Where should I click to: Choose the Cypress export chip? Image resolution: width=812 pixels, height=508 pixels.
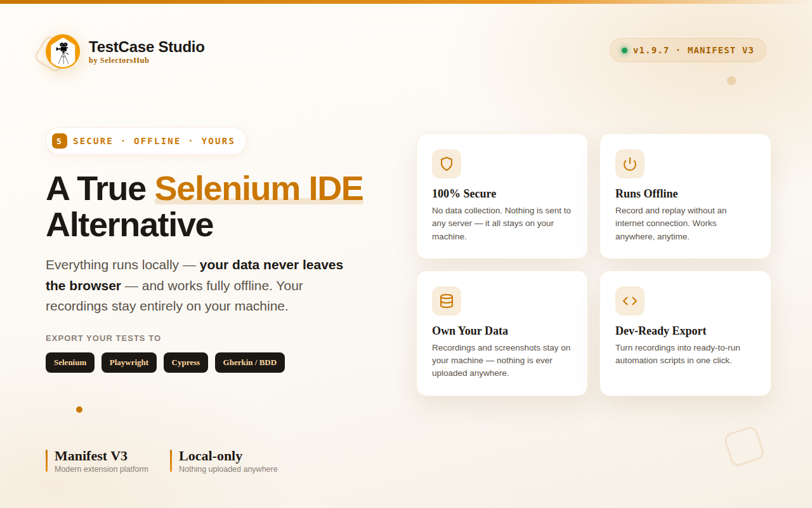pyautogui.click(x=186, y=363)
